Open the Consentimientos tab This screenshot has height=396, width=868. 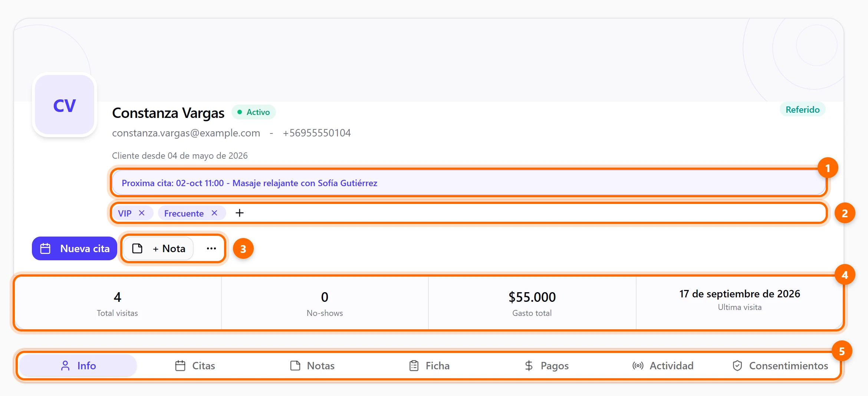780,366
